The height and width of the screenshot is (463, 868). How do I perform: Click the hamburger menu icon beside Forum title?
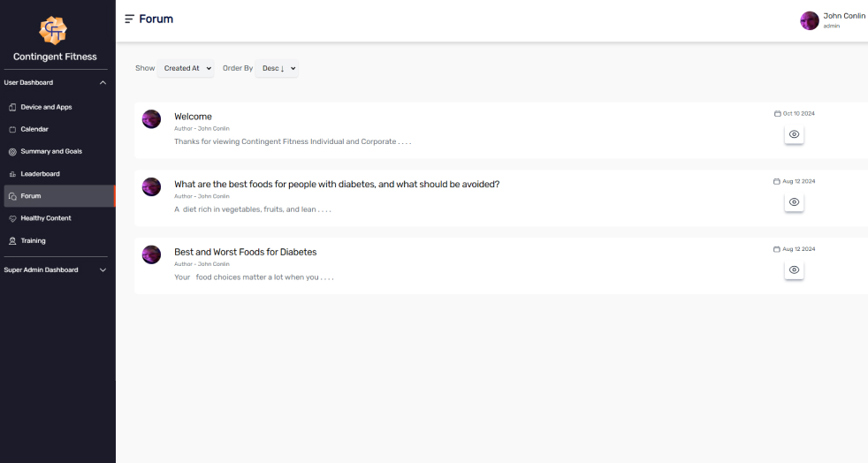[130, 19]
